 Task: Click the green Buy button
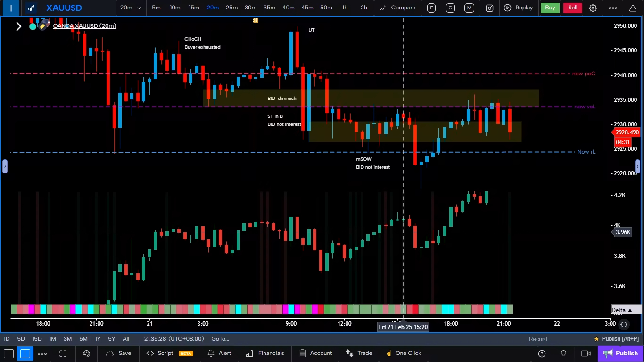click(x=550, y=8)
